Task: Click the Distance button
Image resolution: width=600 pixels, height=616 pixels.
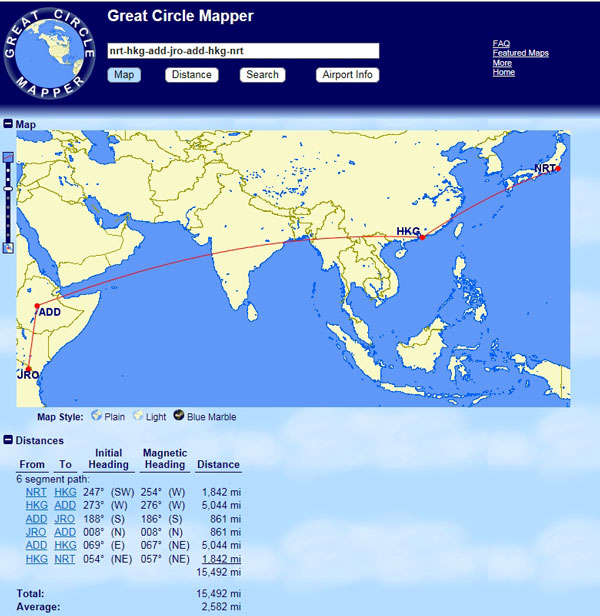Action: point(192,75)
